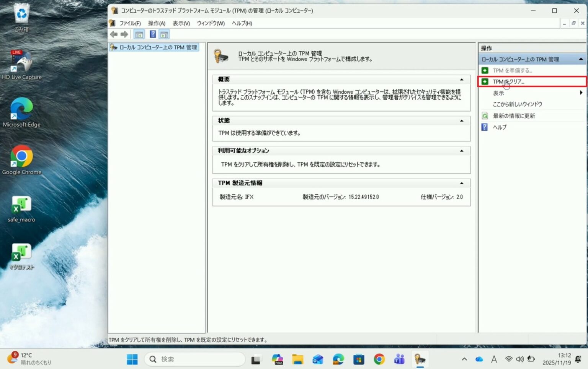Click inside the taskbar 検索 search field
Viewport: 588px width, 369px height.
tap(195, 359)
